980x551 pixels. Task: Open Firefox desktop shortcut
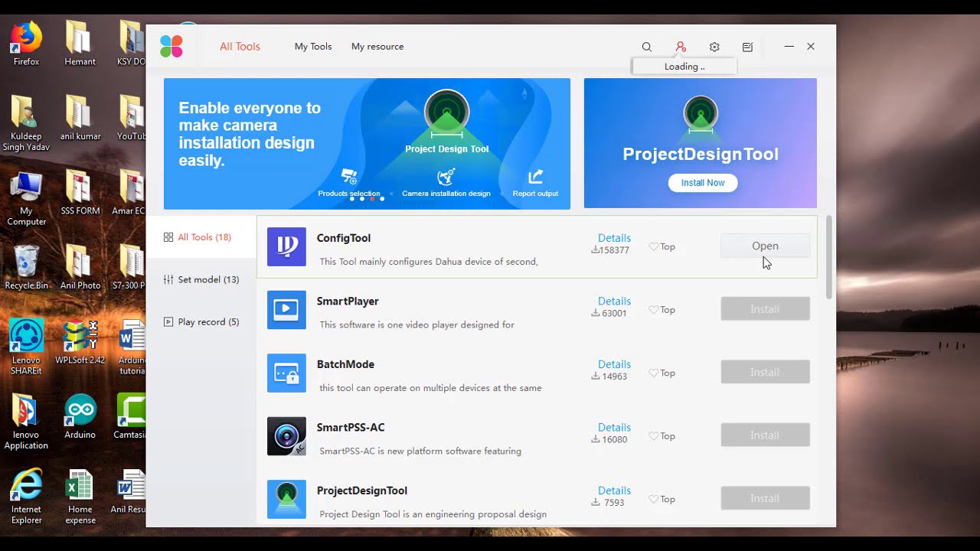coord(26,44)
